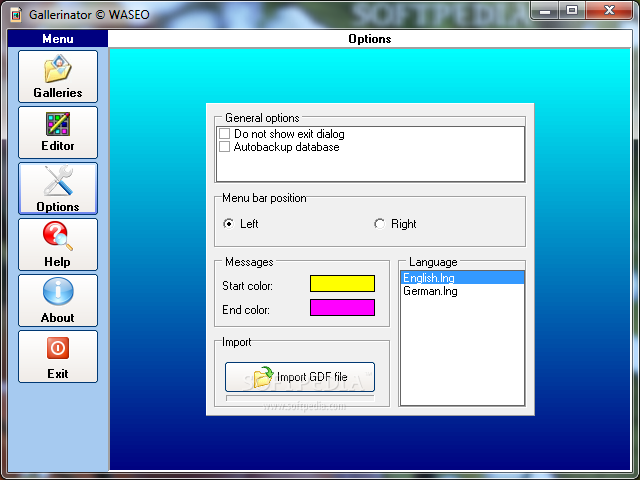Viewport: 640px width, 480px height.
Task: Pick the yellow Start color swatch
Action: pos(342,283)
